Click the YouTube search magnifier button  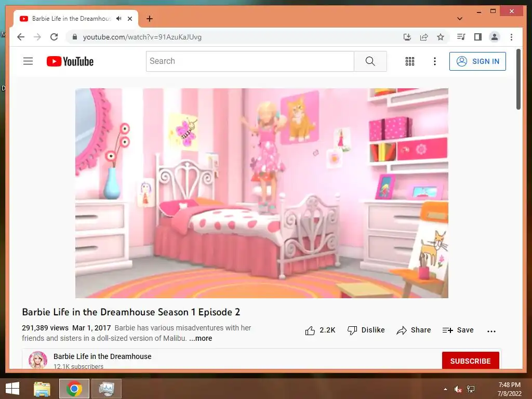(370, 61)
